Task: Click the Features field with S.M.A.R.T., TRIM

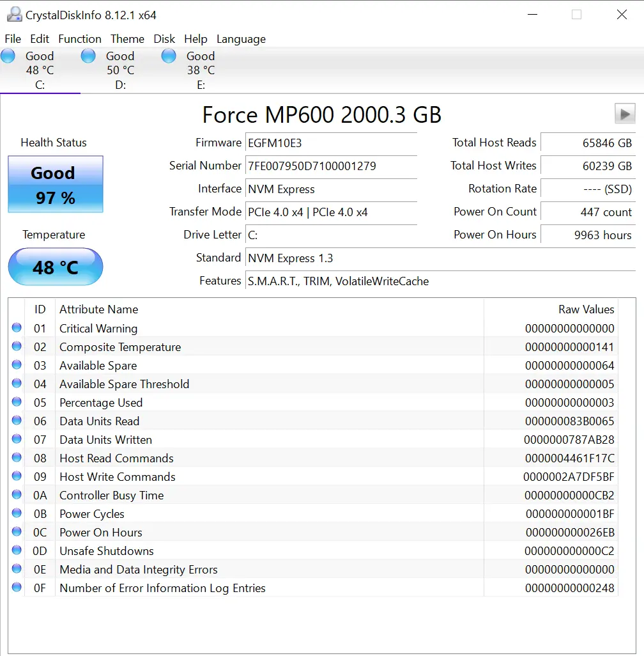Action: pyautogui.click(x=441, y=281)
